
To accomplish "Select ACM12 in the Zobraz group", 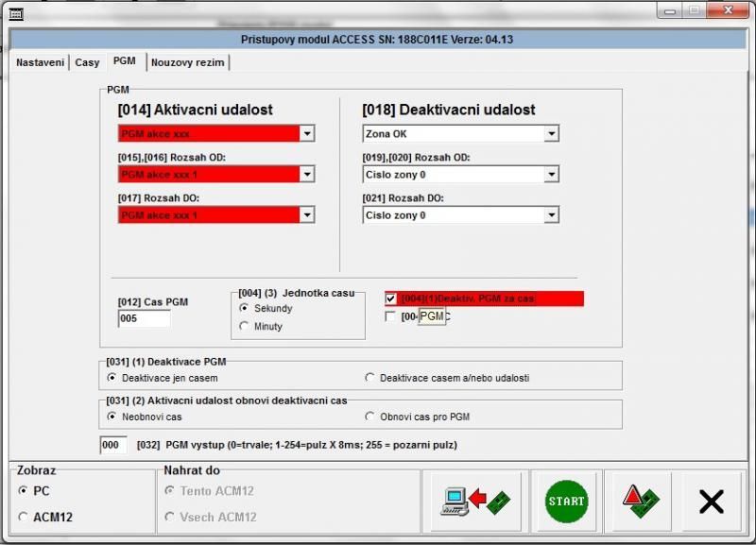I will pyautogui.click(x=24, y=517).
